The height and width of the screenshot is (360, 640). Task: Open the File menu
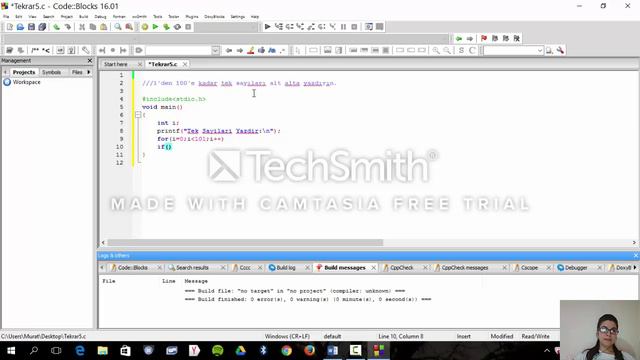[6, 17]
